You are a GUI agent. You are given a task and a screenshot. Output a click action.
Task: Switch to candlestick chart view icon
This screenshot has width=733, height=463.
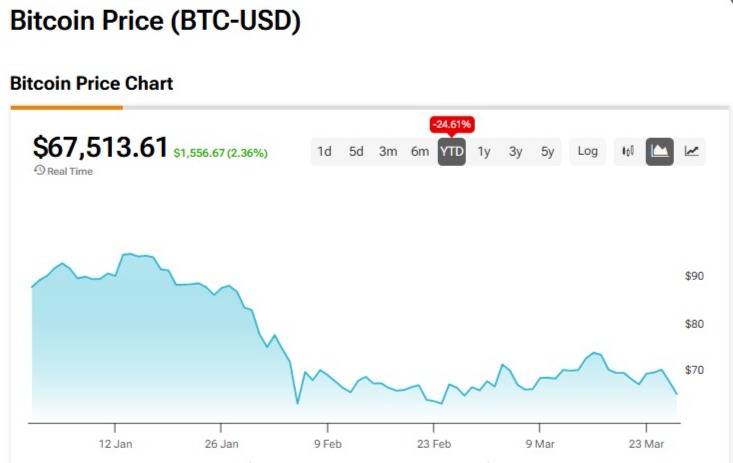click(x=628, y=151)
